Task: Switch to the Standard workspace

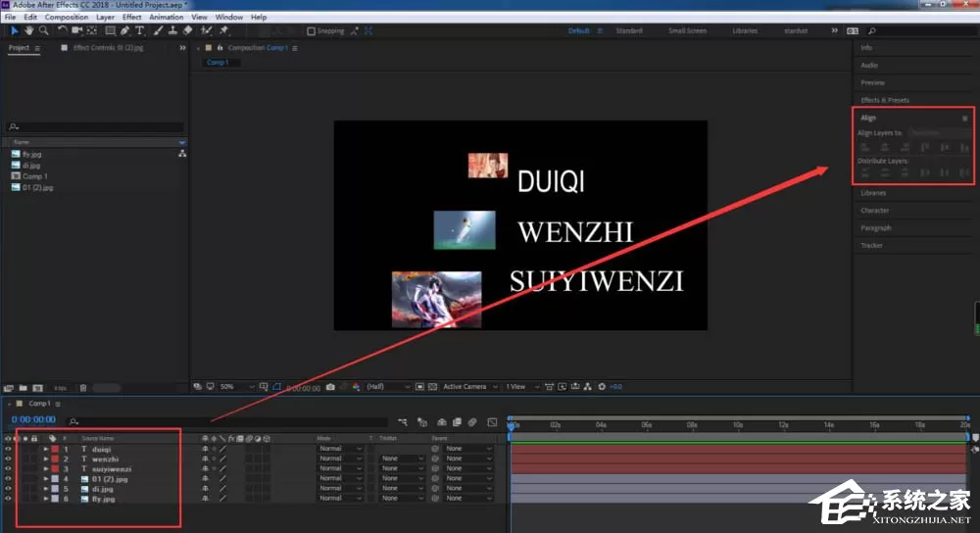Action: (629, 30)
